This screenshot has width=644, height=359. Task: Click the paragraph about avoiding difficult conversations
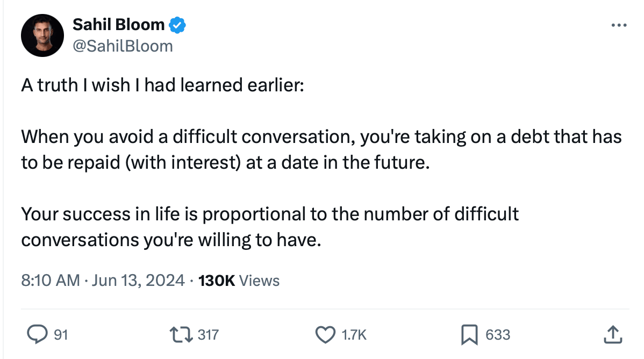[x=321, y=149]
